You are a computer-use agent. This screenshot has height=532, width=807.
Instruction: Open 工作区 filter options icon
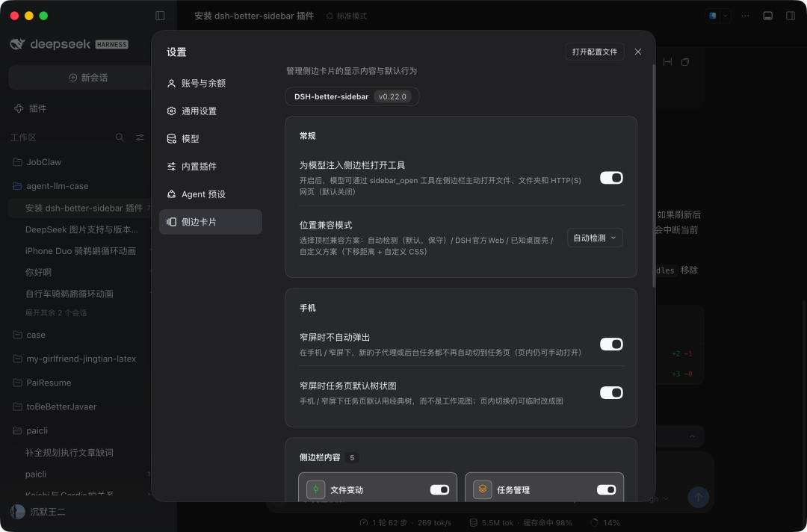click(140, 137)
